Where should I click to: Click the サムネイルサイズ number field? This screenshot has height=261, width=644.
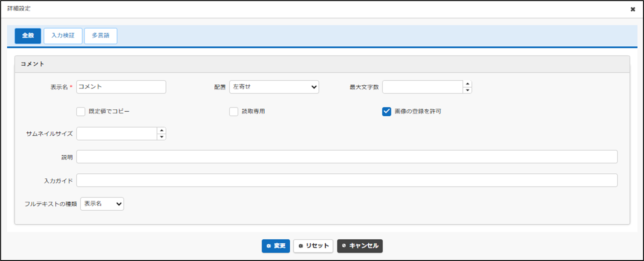[x=116, y=133]
